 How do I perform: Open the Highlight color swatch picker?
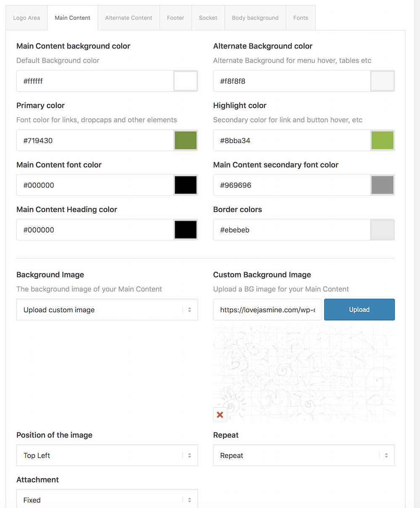coord(382,140)
